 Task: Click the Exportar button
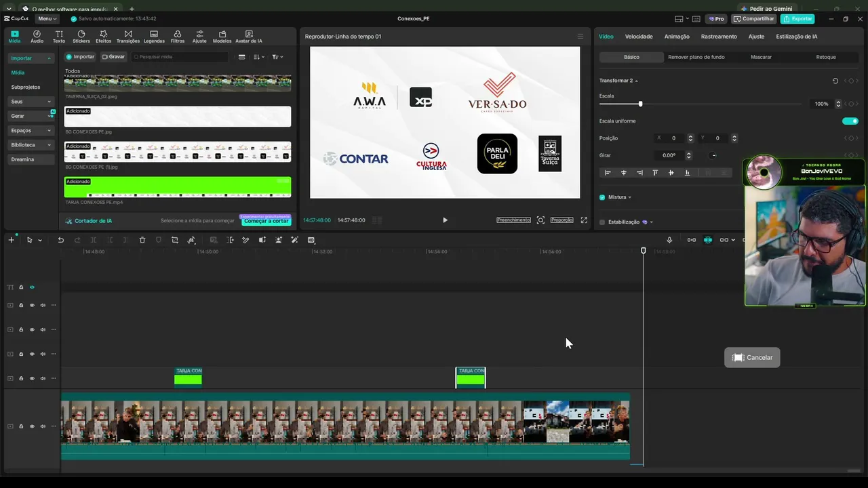797,19
